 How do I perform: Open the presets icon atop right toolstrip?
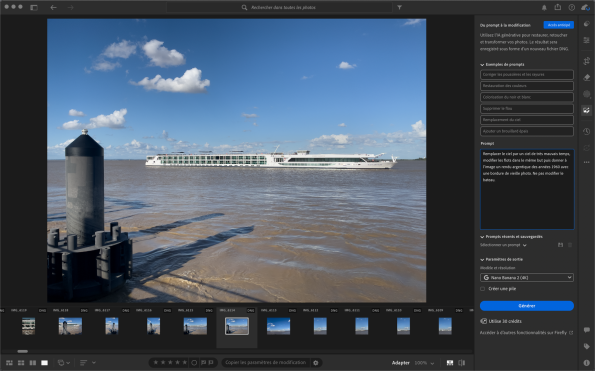586,24
